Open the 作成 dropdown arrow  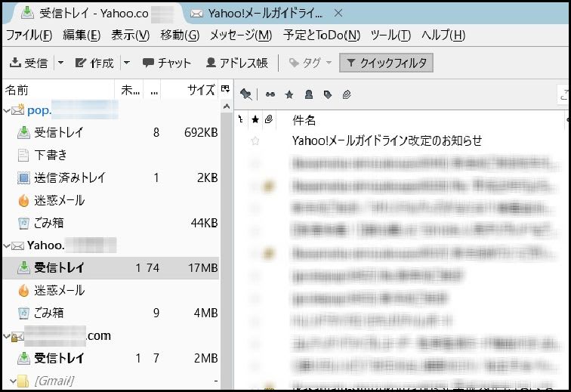[x=126, y=63]
